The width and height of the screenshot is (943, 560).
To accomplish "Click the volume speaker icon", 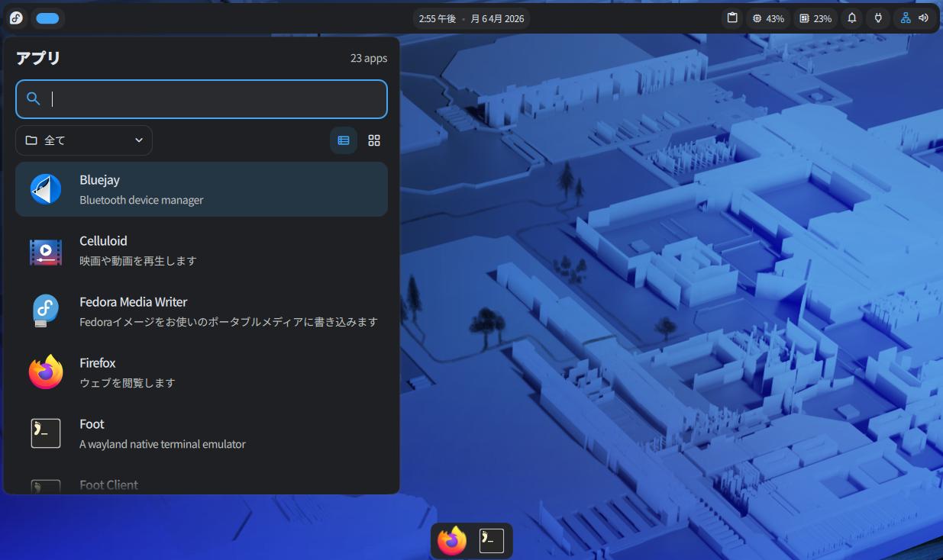I will coord(923,18).
